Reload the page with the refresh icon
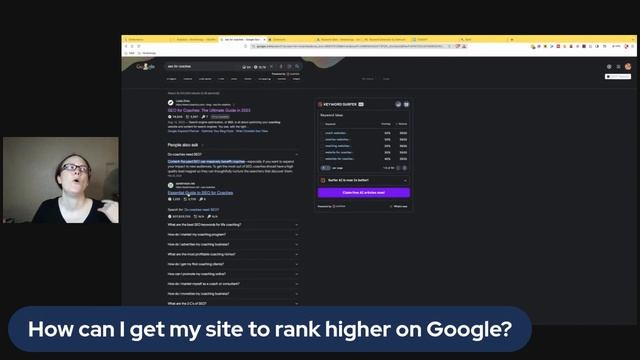 [x=139, y=46]
